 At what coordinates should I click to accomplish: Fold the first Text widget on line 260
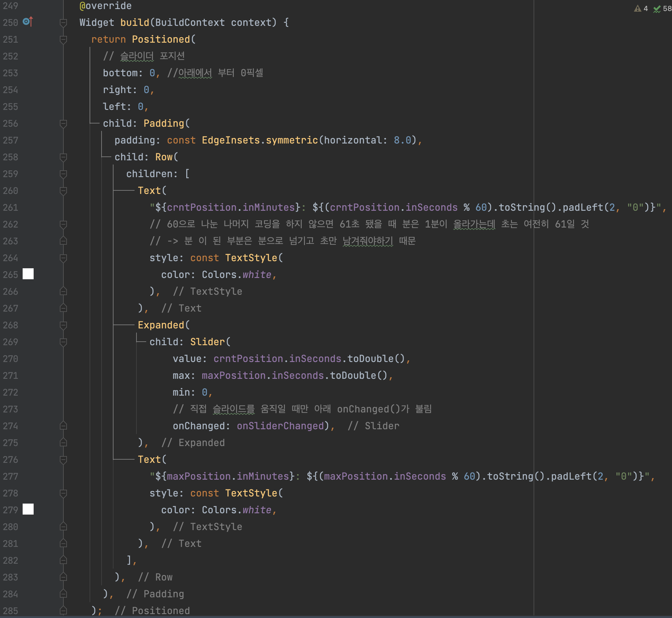tap(63, 191)
